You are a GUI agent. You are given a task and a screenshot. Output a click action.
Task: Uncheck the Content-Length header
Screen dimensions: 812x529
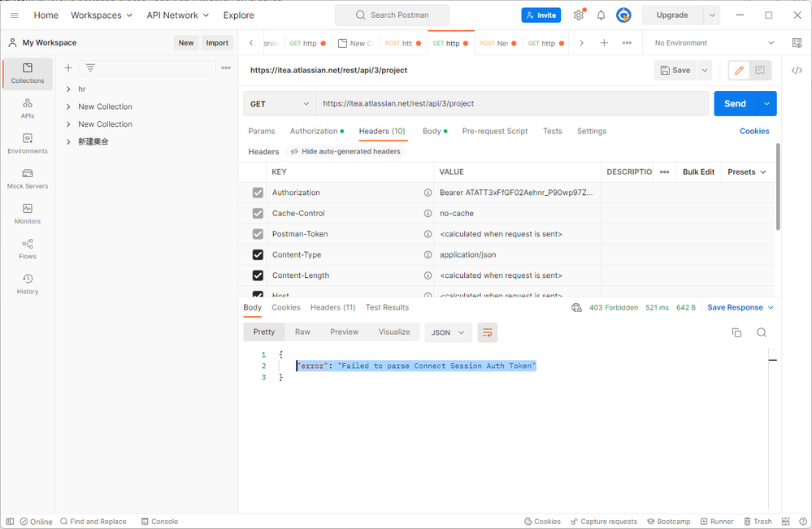[x=258, y=275]
